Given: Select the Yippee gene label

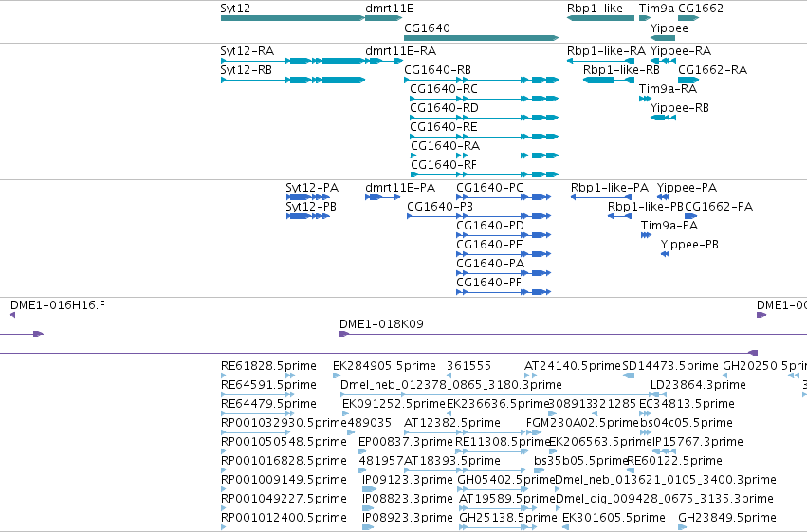Looking at the screenshot, I should [x=669, y=28].
